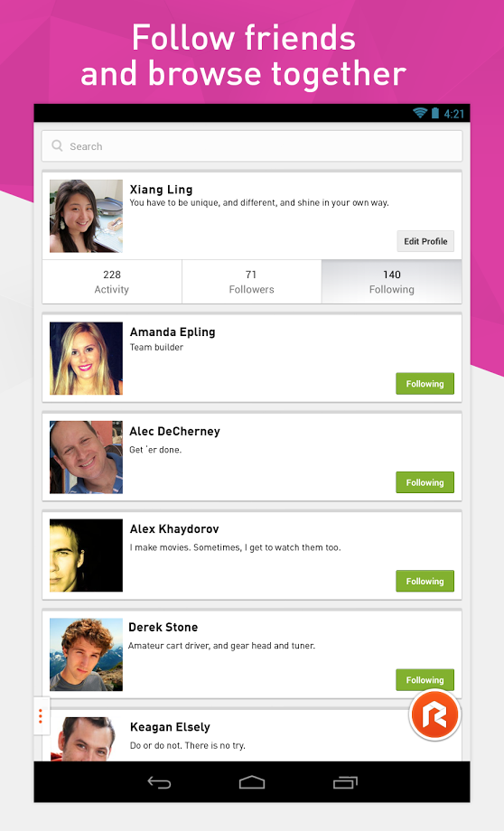Tap the Android back navigation icon

(x=159, y=782)
